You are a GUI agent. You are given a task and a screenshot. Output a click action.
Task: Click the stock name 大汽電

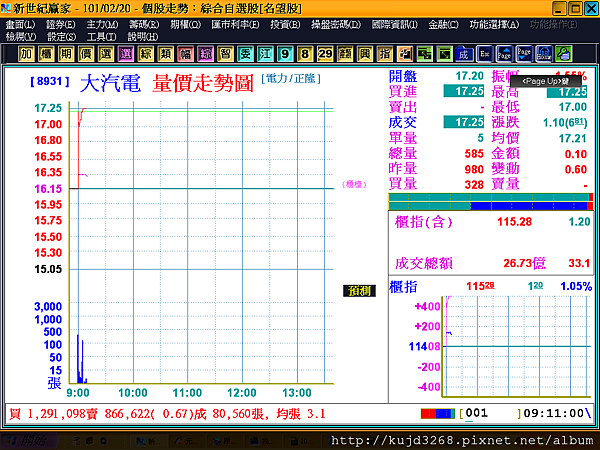coord(110,83)
